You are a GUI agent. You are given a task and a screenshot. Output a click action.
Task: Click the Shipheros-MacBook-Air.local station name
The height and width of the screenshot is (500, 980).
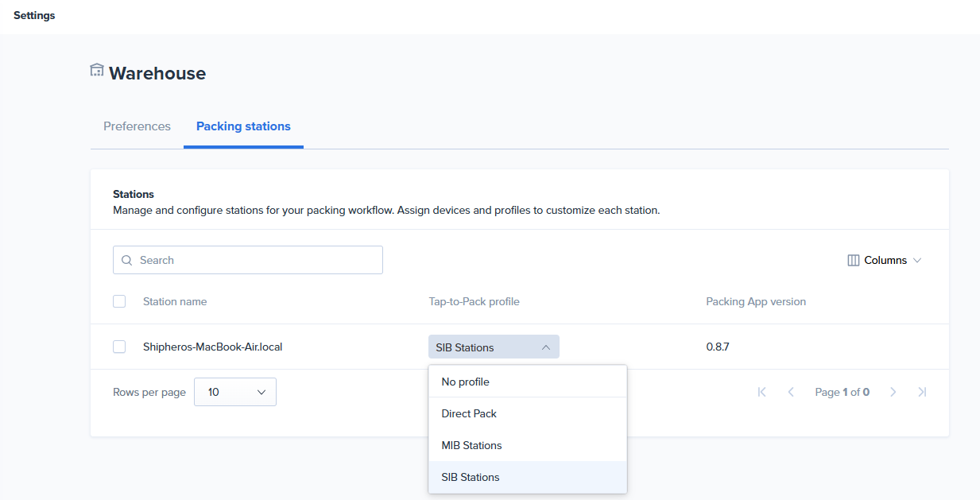(x=213, y=347)
